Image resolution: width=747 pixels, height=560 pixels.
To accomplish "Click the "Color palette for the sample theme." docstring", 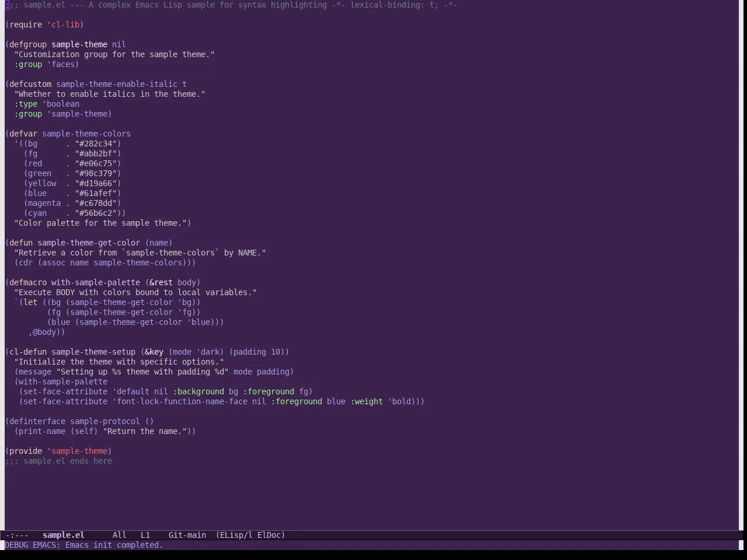I will (100, 223).
